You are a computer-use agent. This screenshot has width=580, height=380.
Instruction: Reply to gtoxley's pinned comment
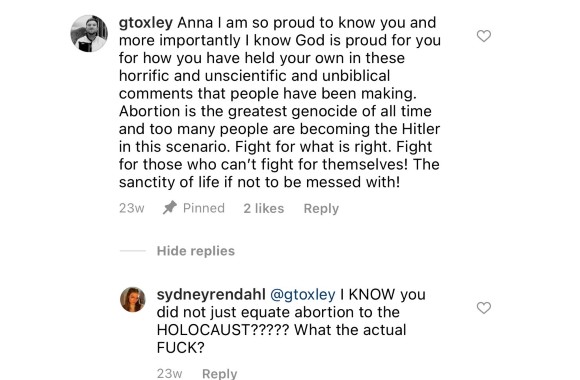(x=321, y=209)
